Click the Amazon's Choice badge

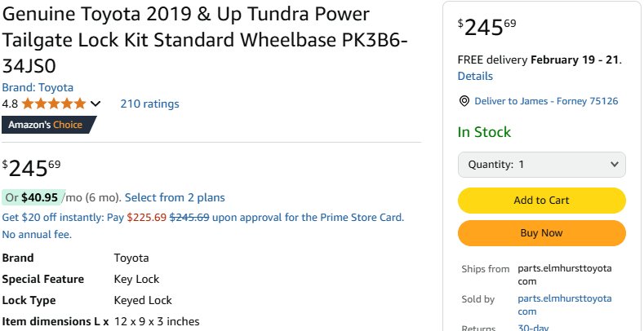click(49, 125)
